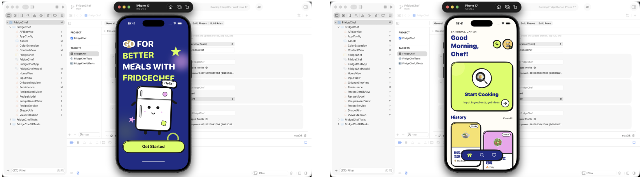This screenshot has width=644, height=182.
Task: Switch to Build Rules tab in right window
Action: point(544,23)
